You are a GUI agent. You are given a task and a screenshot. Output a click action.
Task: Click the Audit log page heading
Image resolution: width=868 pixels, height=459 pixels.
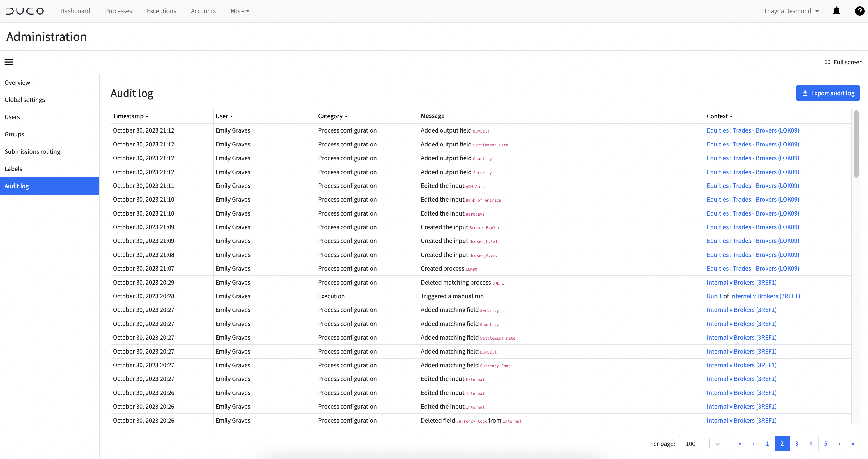tap(132, 93)
